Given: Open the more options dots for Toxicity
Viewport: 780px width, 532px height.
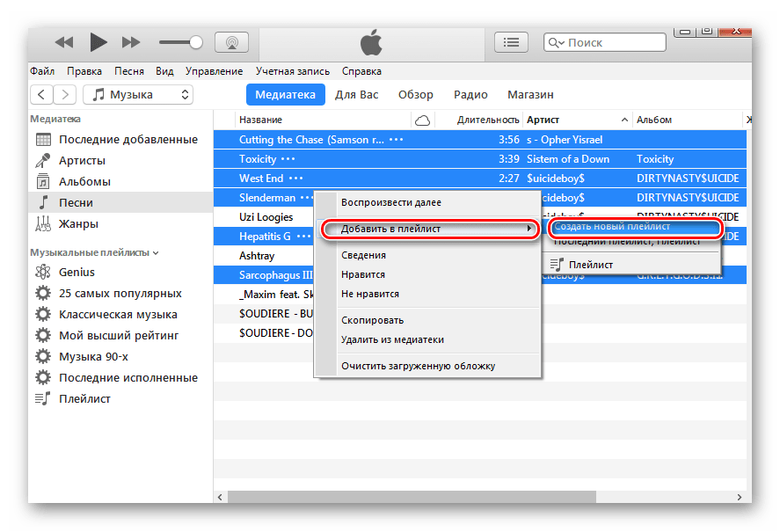Looking at the screenshot, I should [x=288, y=159].
